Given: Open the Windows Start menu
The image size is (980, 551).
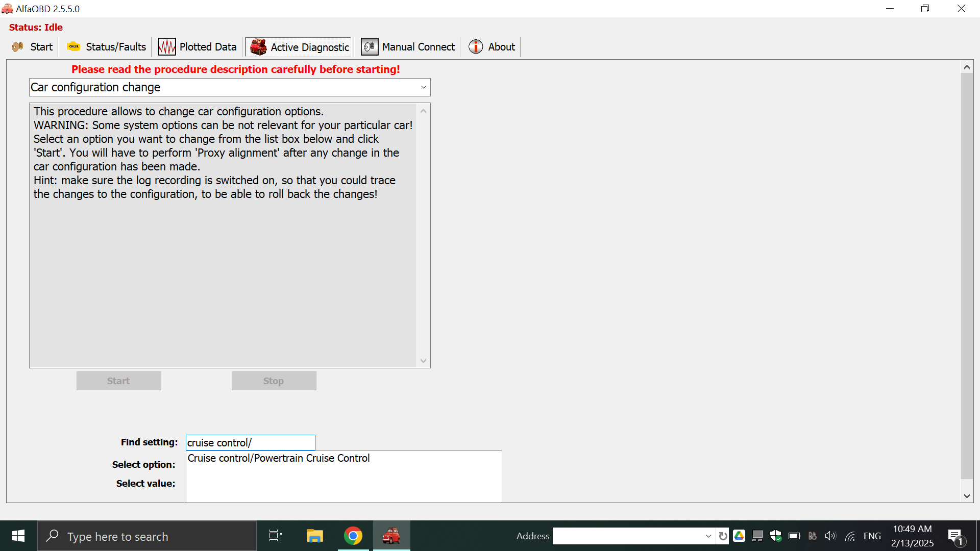Looking at the screenshot, I should pos(18,536).
